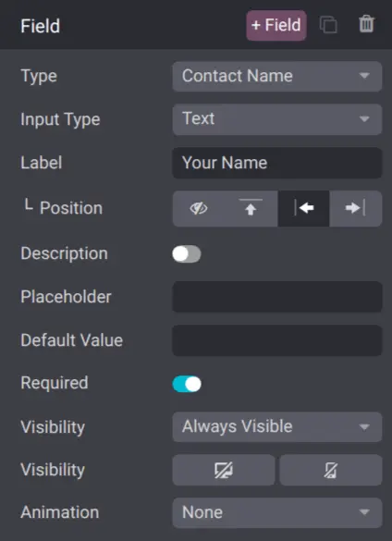This screenshot has width=392, height=541.
Task: Set label position to left
Action: point(303,208)
